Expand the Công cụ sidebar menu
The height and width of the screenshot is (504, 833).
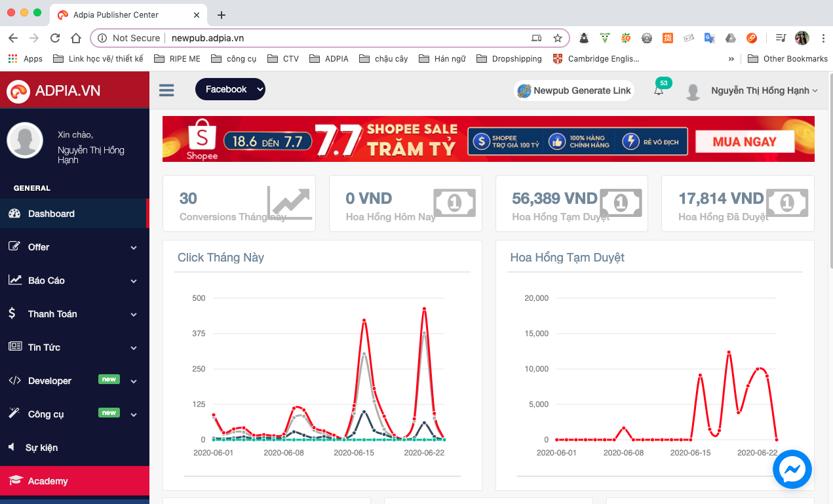click(x=74, y=414)
